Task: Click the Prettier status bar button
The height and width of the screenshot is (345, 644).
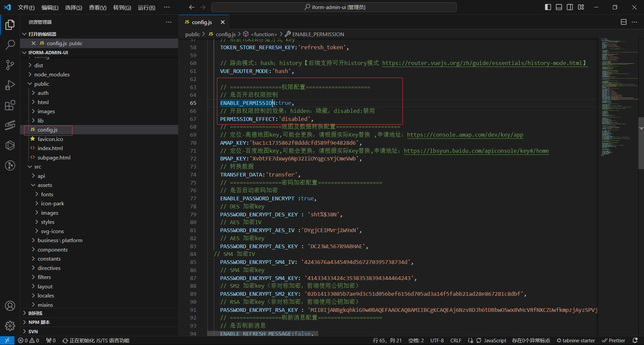Action: pos(613,340)
